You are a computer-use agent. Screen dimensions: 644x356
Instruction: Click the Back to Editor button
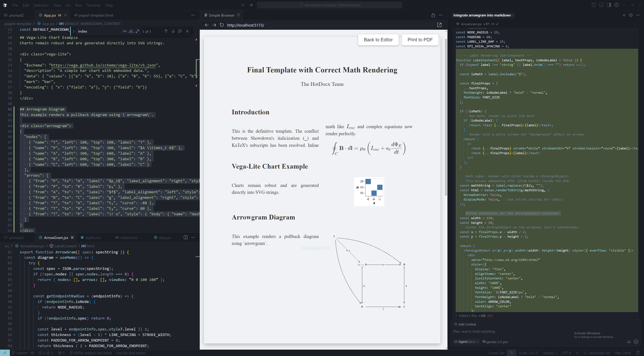coord(378,40)
